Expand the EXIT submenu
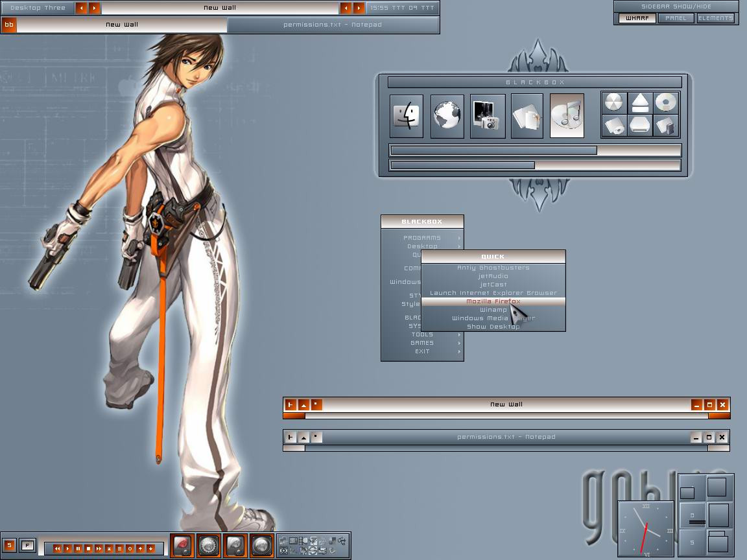 coord(422,351)
